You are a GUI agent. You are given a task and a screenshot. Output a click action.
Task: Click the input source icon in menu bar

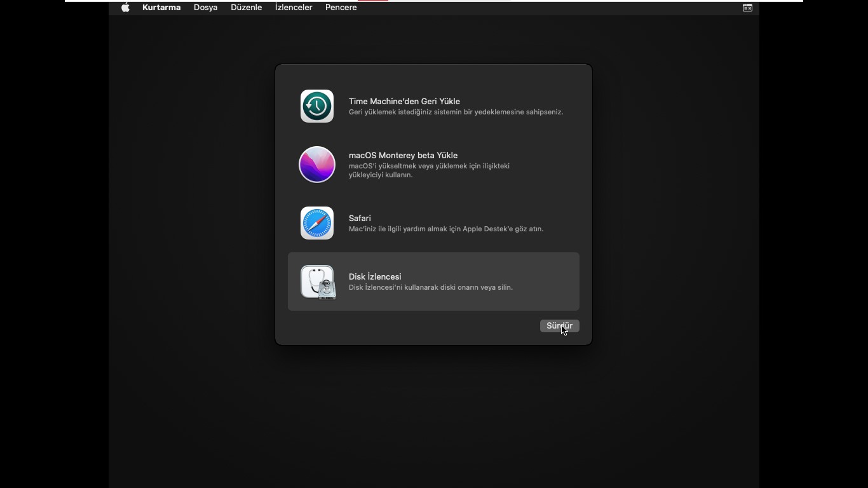[747, 8]
